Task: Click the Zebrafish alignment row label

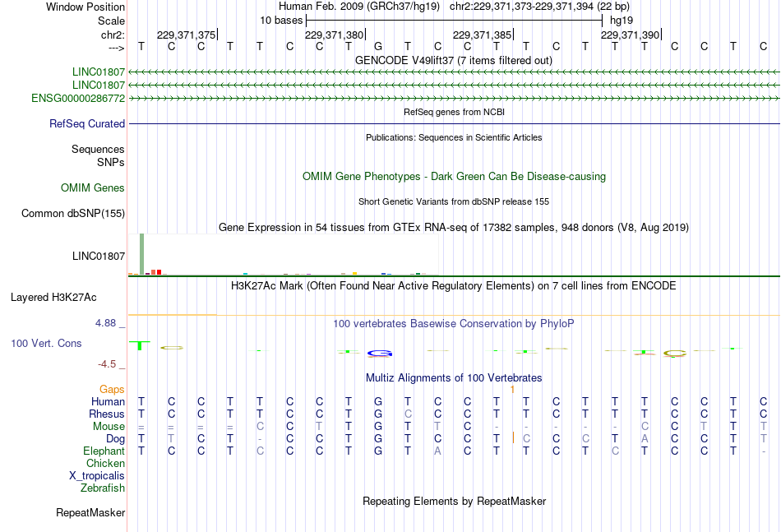Action: [x=103, y=488]
